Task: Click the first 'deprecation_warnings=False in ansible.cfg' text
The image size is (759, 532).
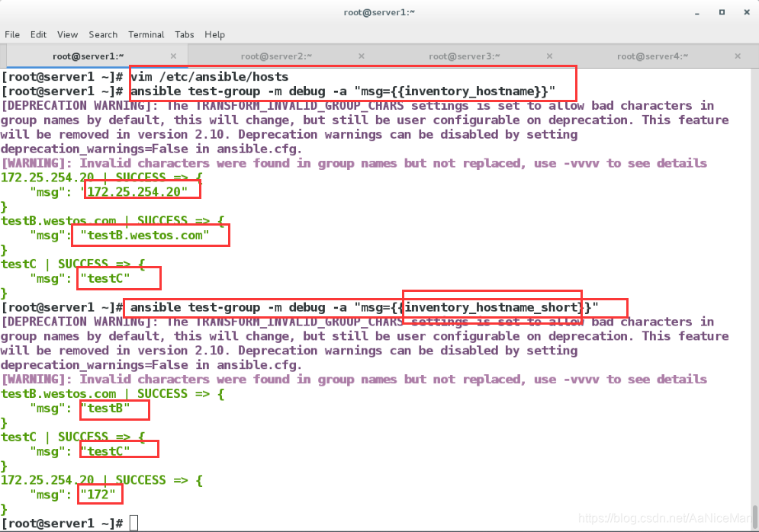Action: coord(152,149)
